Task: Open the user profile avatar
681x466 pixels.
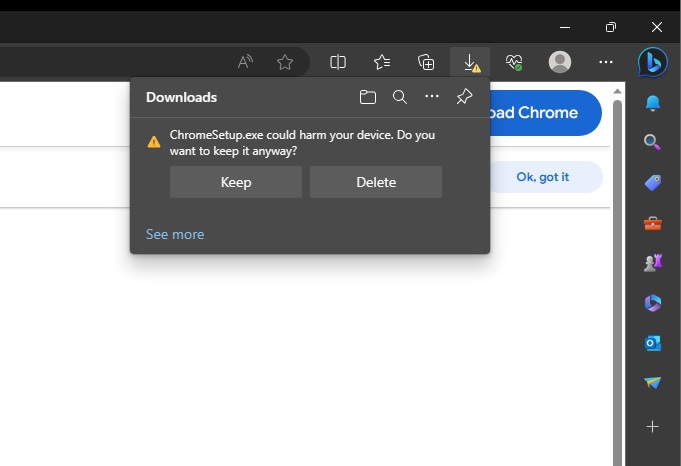Action: point(560,62)
